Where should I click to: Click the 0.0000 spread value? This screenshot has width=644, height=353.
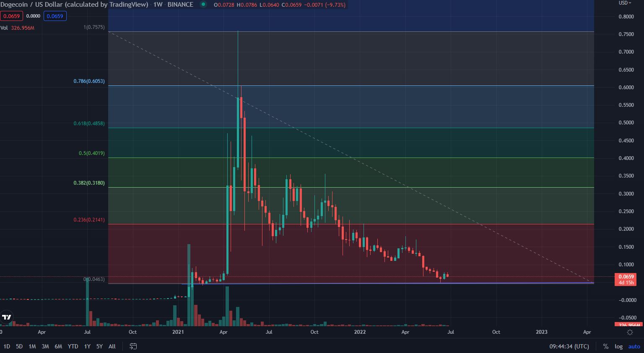(x=33, y=16)
